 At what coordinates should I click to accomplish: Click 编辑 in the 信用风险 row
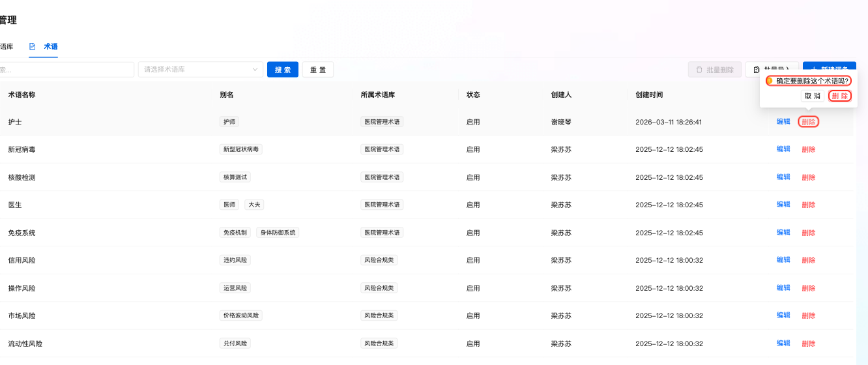[x=783, y=260]
